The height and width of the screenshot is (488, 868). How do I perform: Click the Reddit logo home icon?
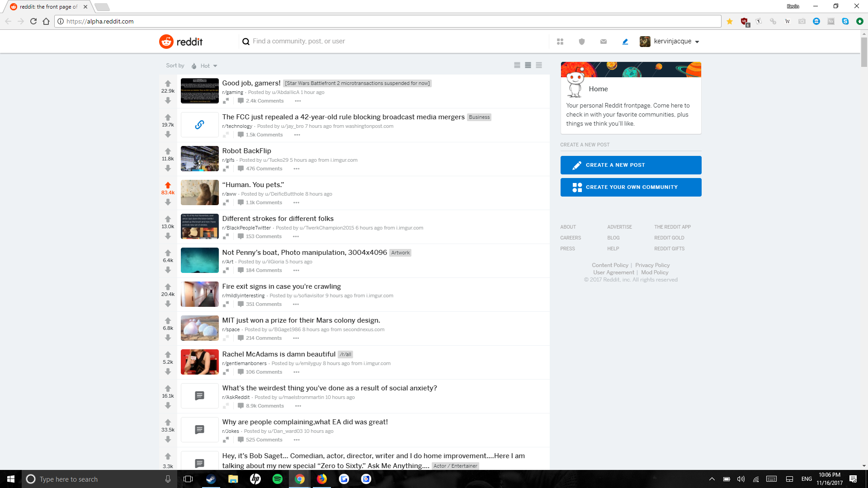166,42
